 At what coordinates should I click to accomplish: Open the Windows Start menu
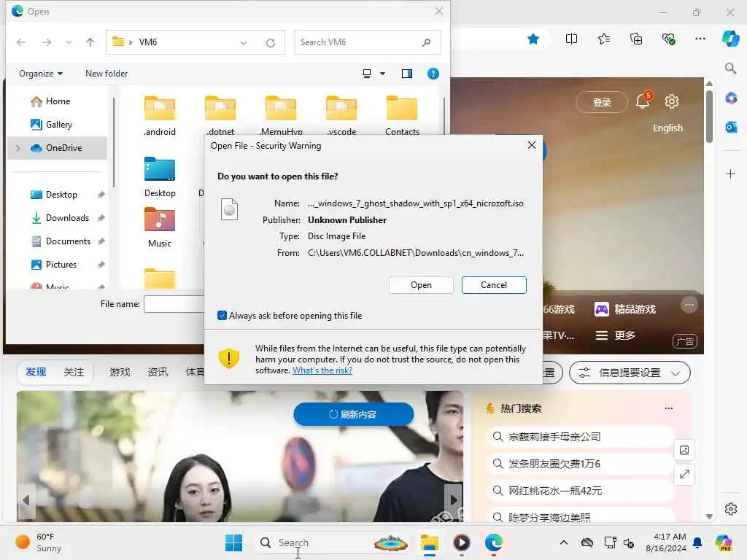click(x=233, y=542)
